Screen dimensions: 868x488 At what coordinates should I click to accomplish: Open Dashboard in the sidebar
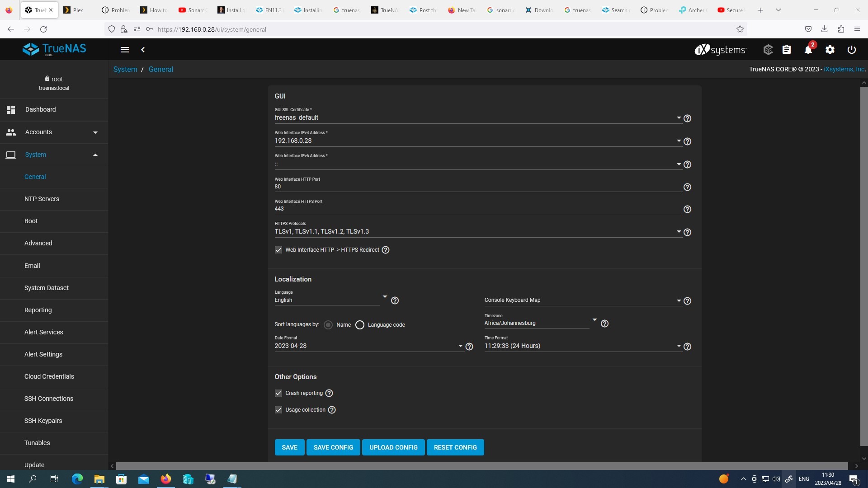click(x=54, y=109)
